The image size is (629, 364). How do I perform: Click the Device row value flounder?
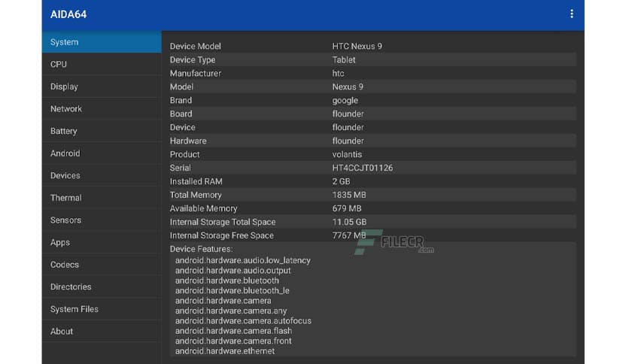click(x=348, y=127)
